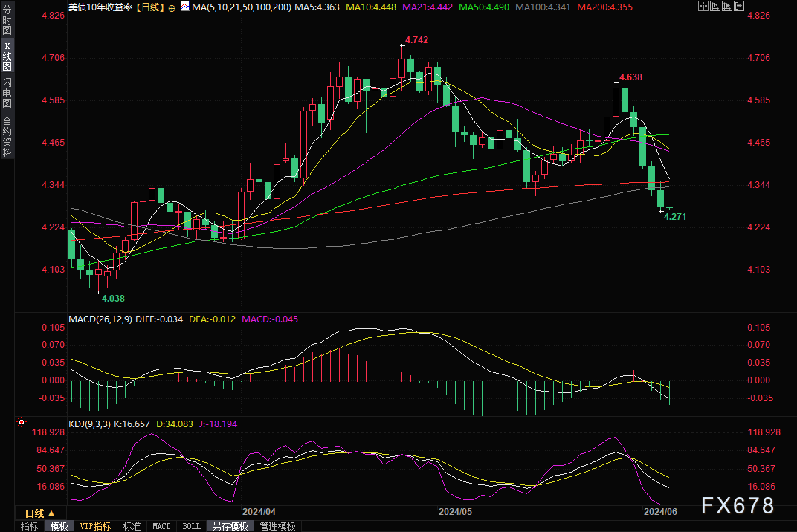Viewport: 797px width, 532px height.
Task: Enable the BOLL indicator template
Action: click(x=191, y=526)
